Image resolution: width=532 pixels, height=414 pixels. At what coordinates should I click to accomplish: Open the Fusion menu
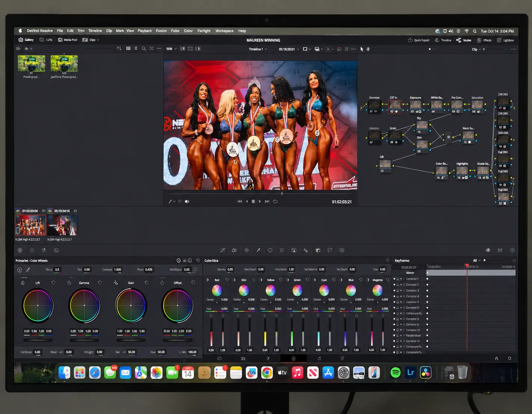coord(161,31)
